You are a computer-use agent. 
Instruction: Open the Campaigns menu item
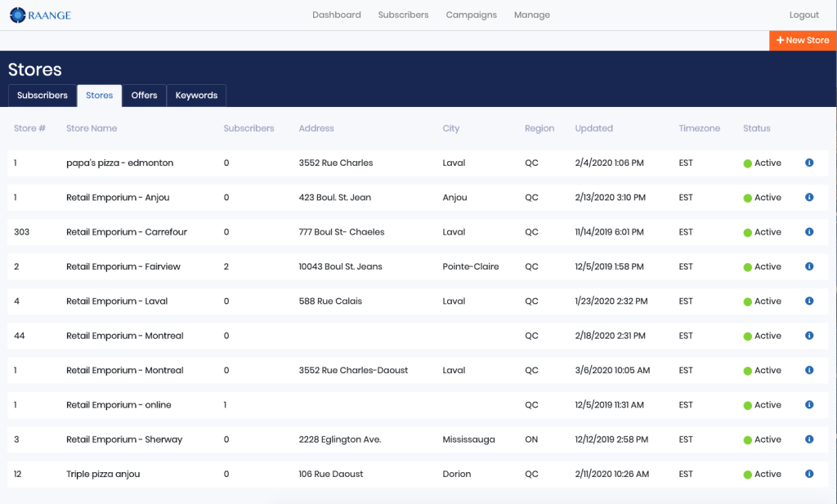coord(472,15)
